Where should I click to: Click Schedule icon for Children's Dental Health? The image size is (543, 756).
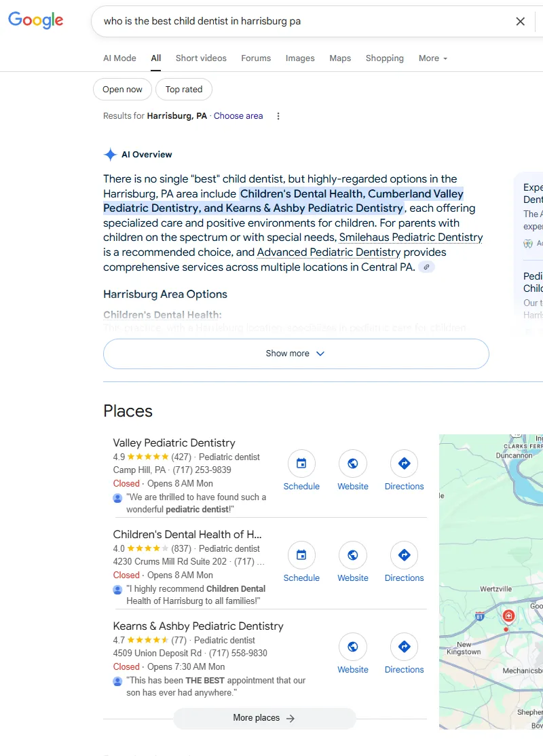coord(301,555)
